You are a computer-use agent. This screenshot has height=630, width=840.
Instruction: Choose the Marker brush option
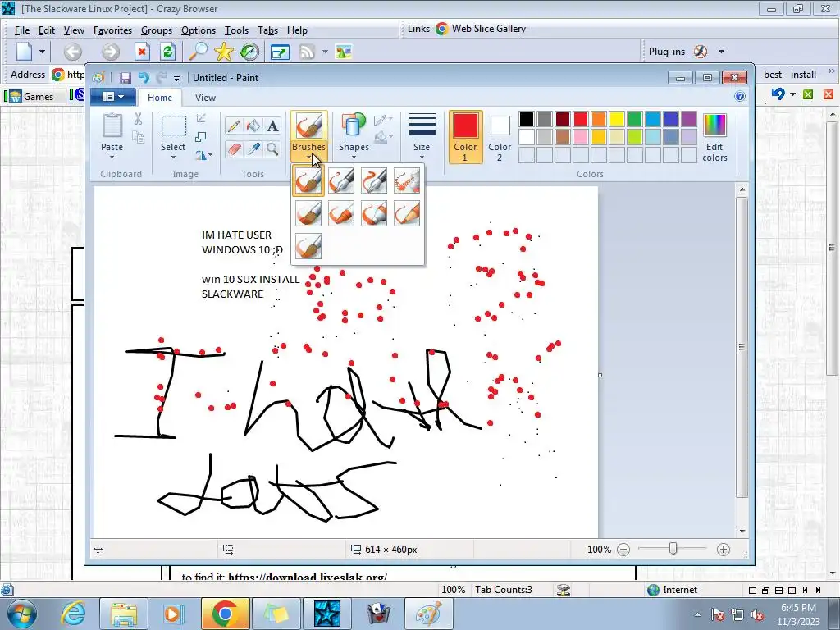tap(374, 213)
